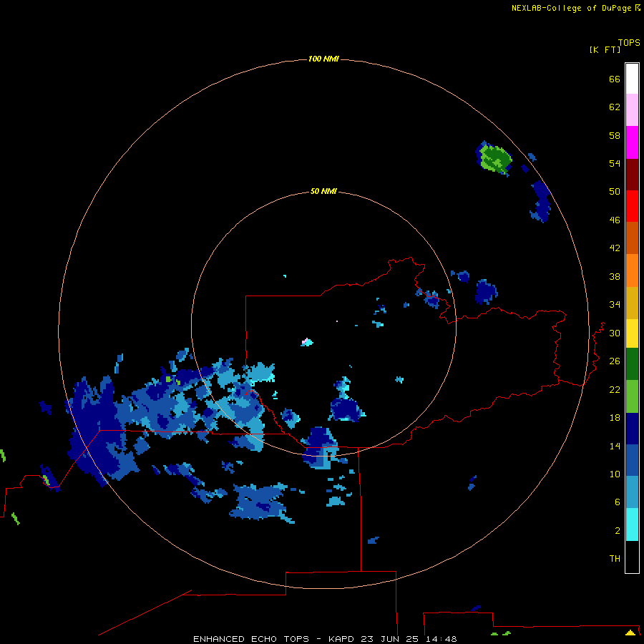Click the navy blue legend swatch
Screen dimensions: 644x644
[632, 429]
